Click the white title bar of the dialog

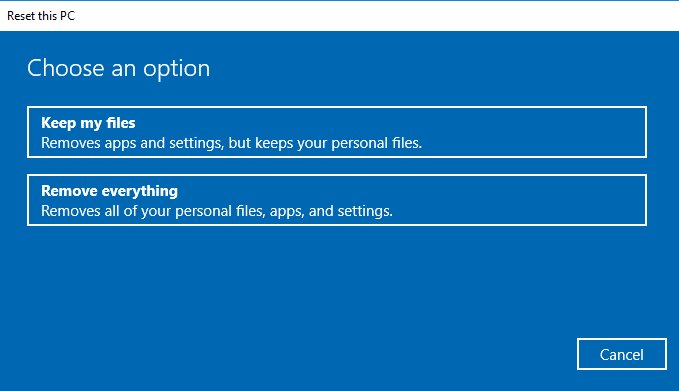(x=340, y=16)
